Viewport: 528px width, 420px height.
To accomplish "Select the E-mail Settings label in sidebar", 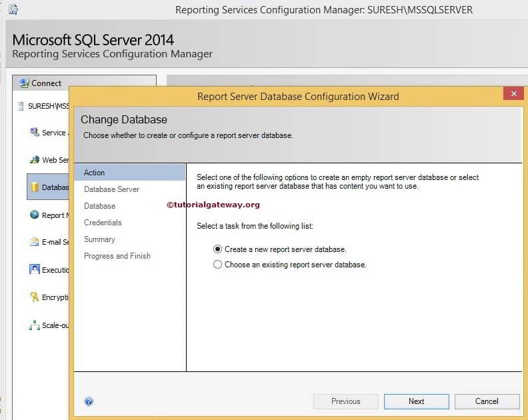I will point(55,242).
